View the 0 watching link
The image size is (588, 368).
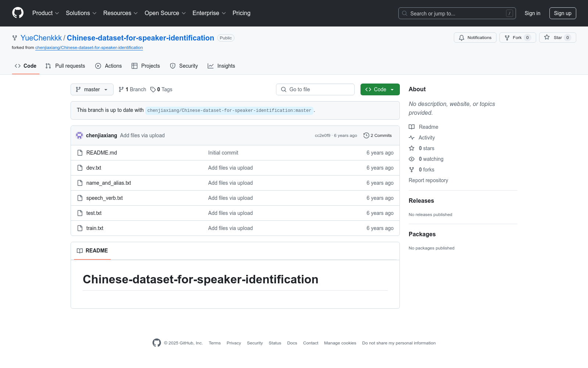(426, 159)
